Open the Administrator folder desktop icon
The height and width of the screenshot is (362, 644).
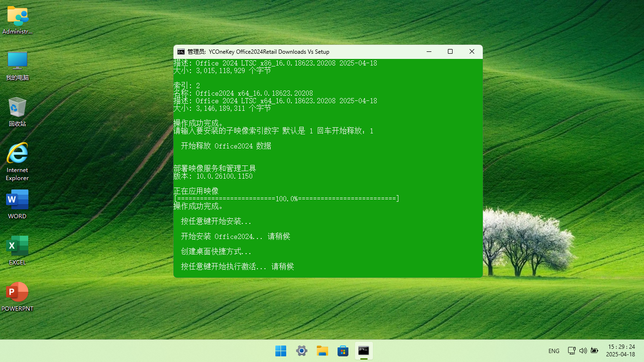pyautogui.click(x=17, y=20)
